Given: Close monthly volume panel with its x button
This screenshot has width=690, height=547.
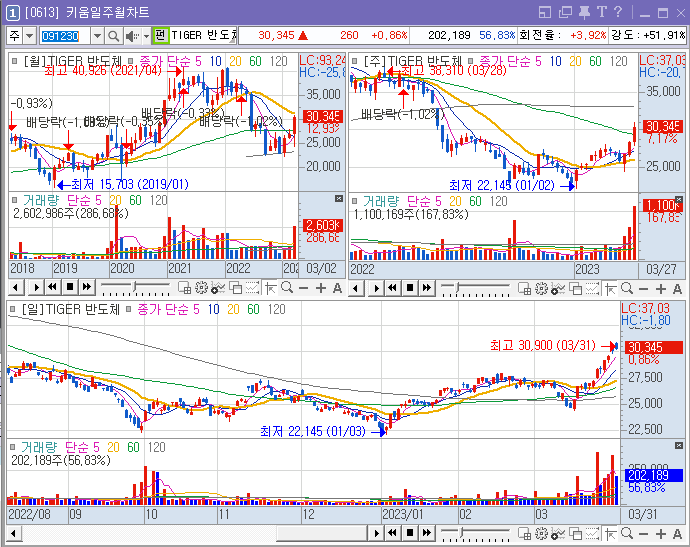Looking at the screenshot, I should click(338, 199).
